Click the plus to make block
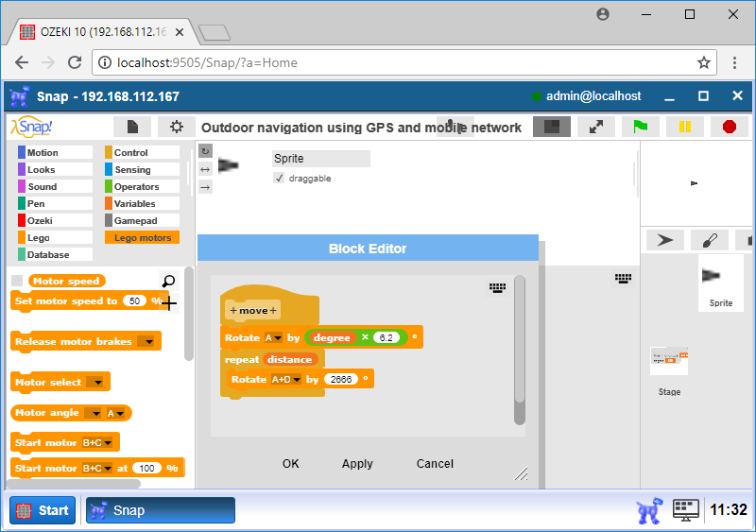This screenshot has height=532, width=756. pyautogui.click(x=169, y=303)
